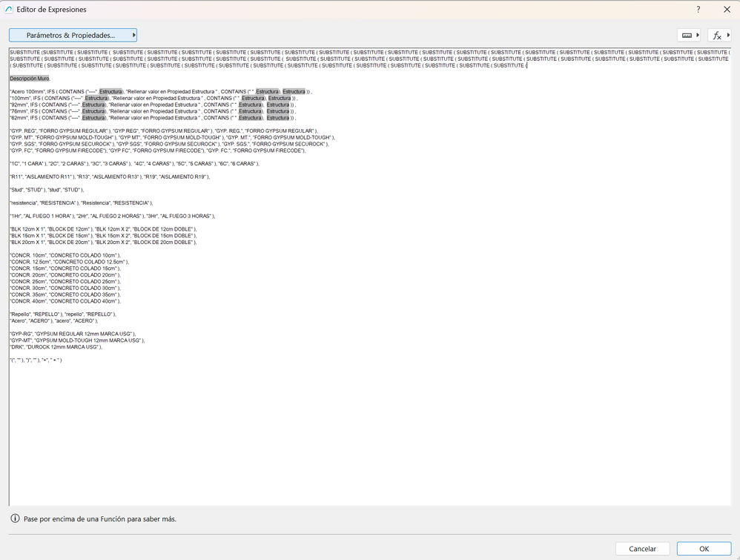This screenshot has height=560, width=740.
Task: Click the "AISLAMIENTO R19" text
Action: coord(182,177)
